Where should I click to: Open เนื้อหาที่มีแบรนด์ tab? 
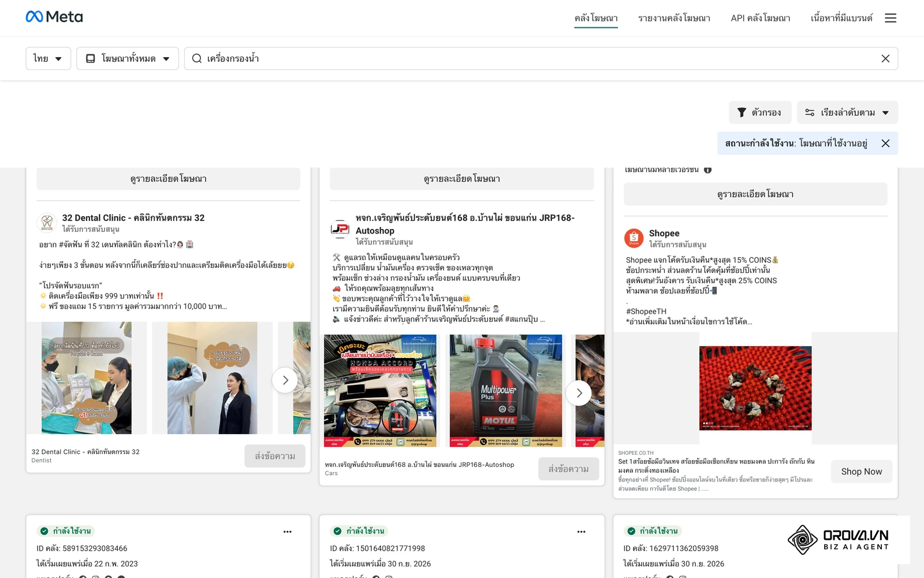tap(841, 18)
